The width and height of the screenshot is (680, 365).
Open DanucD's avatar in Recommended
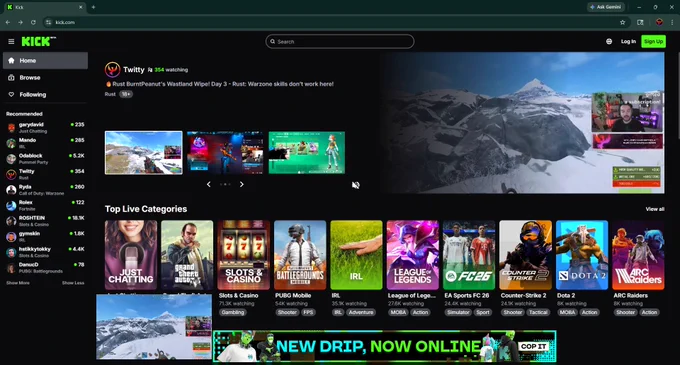11,268
